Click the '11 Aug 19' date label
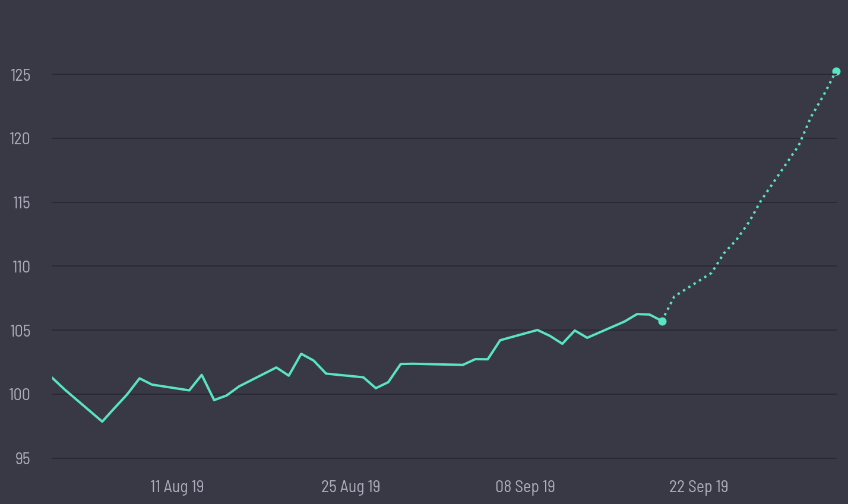The width and height of the screenshot is (848, 504). [177, 487]
